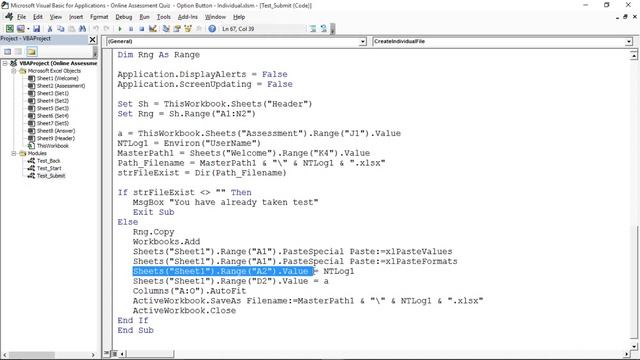The image size is (640, 360).
Task: Click the Procedure View button at code window bottom
Action: coord(107,353)
